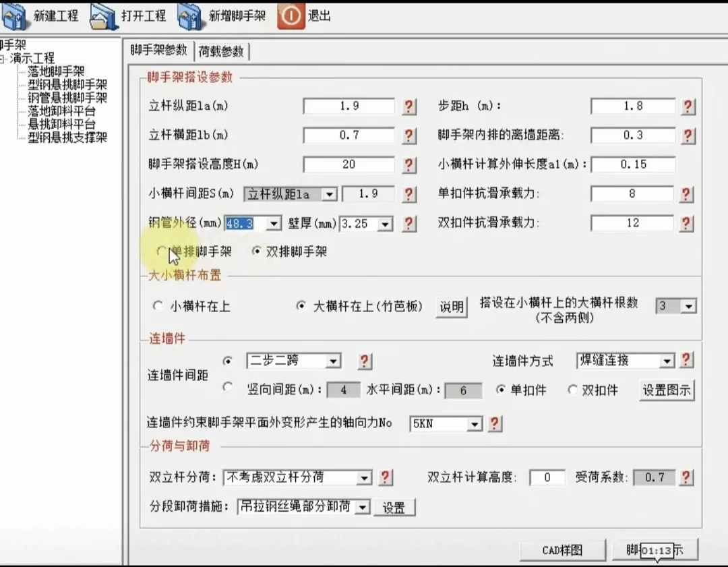The image size is (728, 567).
Task: Click the CAD样图 button
Action: point(562,550)
